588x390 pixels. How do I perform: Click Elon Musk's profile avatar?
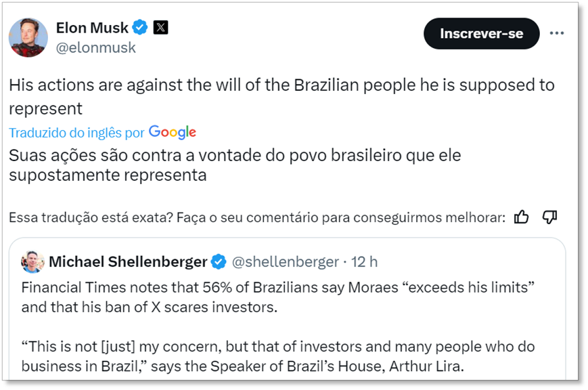point(28,38)
